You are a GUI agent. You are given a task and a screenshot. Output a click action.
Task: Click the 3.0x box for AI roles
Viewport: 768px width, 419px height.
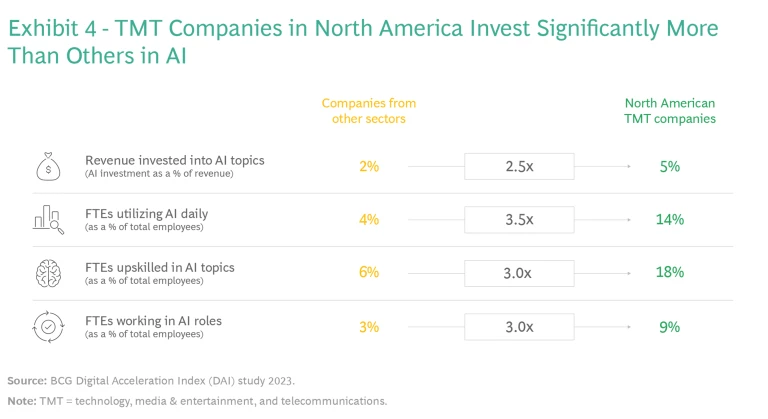tap(519, 326)
